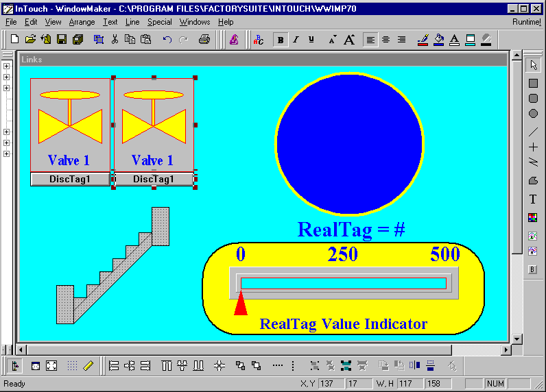
Task: Click the Make Cell icon
Action: pyautogui.click(x=346, y=365)
